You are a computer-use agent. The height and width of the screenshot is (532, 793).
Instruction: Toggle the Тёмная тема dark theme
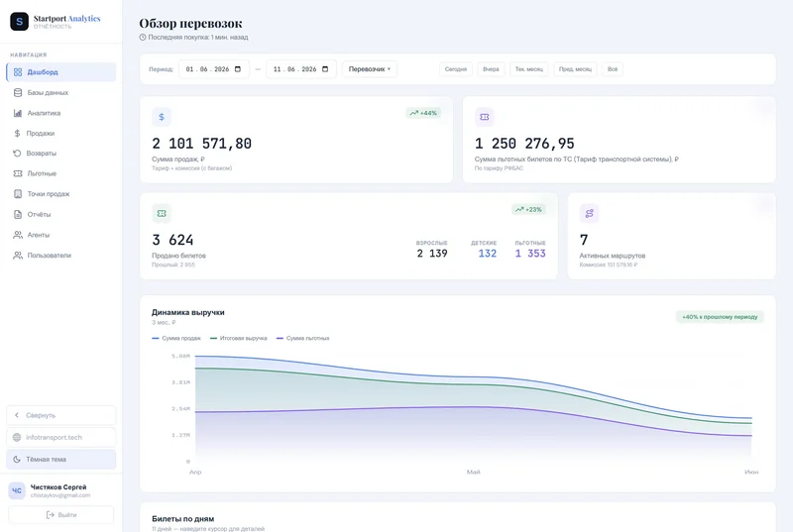click(x=61, y=460)
